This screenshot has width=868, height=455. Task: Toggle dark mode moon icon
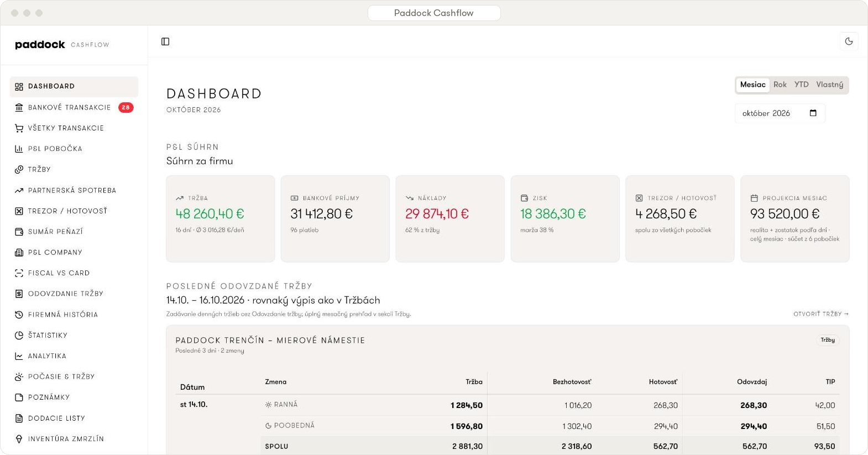tap(849, 41)
